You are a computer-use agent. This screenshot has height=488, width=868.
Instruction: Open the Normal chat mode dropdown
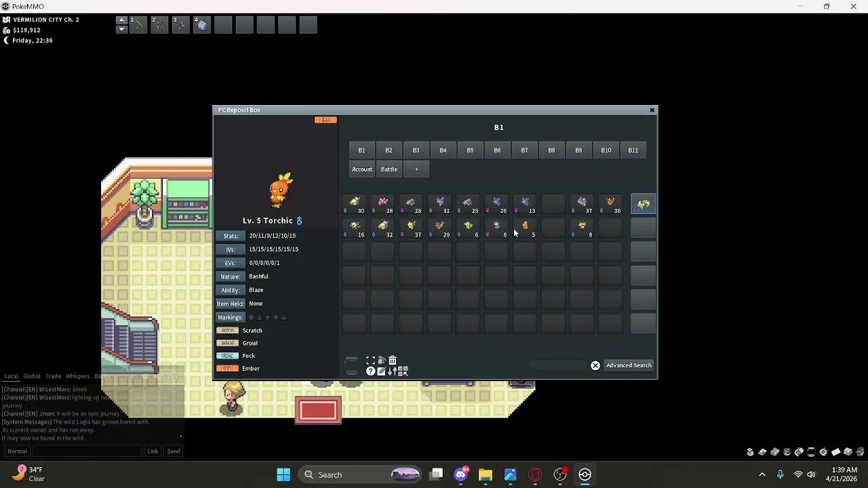click(x=17, y=451)
